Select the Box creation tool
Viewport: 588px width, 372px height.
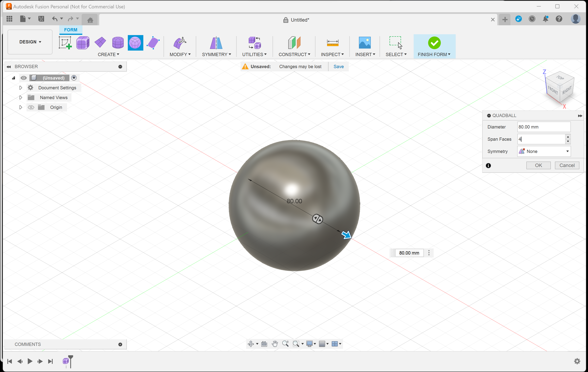point(83,43)
